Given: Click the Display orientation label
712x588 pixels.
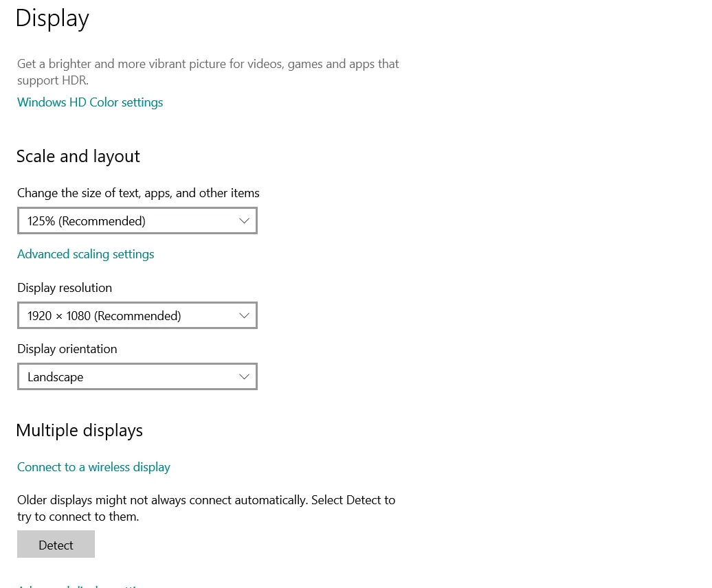Looking at the screenshot, I should pos(67,349).
